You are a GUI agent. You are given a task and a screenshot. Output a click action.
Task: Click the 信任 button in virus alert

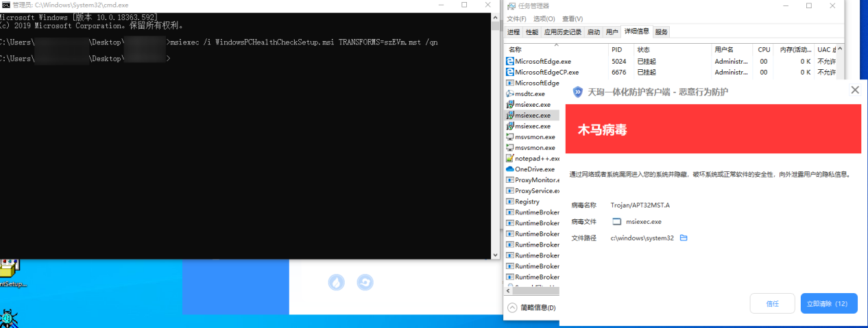tap(772, 303)
